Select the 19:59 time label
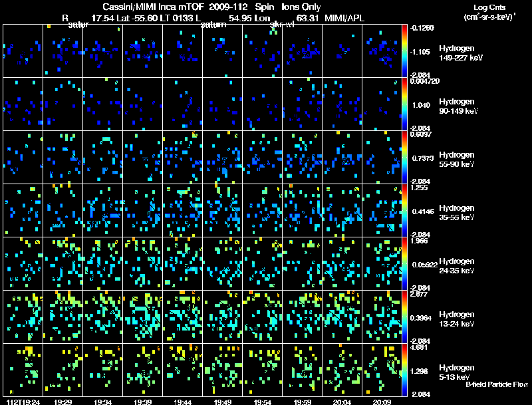This screenshot has height=405, width=532. (302, 402)
